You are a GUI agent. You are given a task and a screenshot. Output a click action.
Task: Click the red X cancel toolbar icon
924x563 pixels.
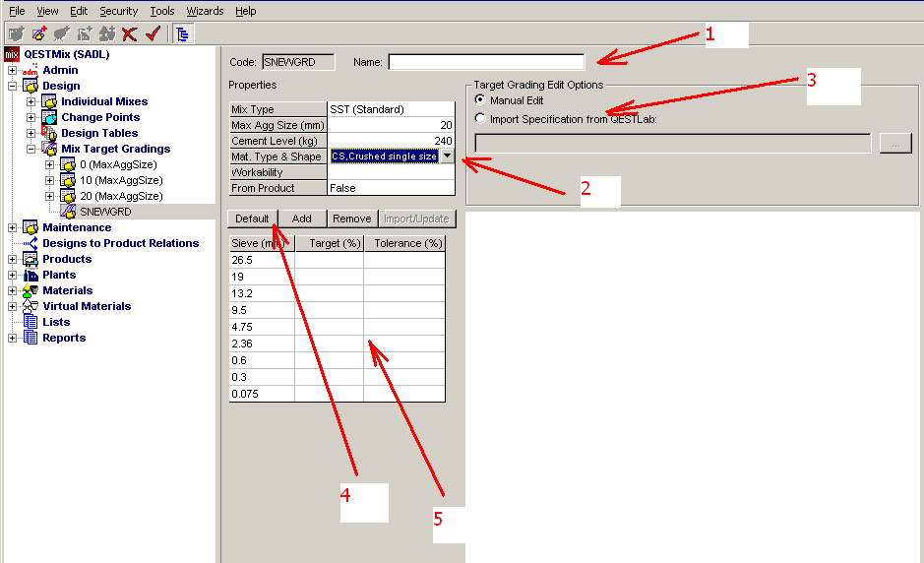pos(129,33)
